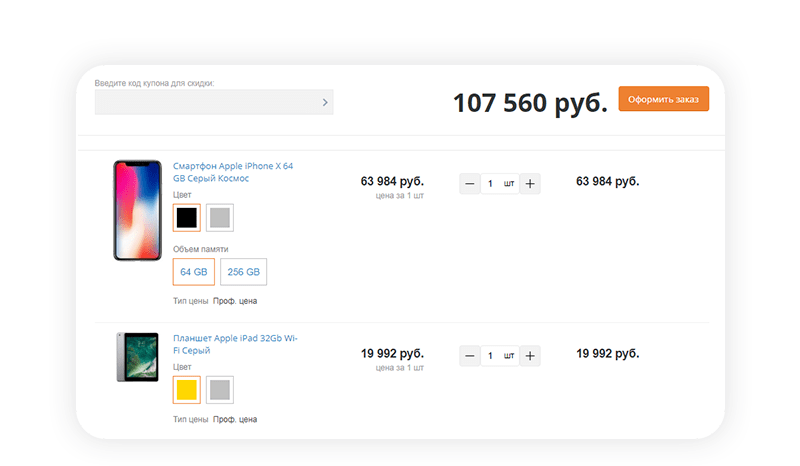Choose 256 GB memory option
The width and height of the screenshot is (800, 466).
point(243,272)
